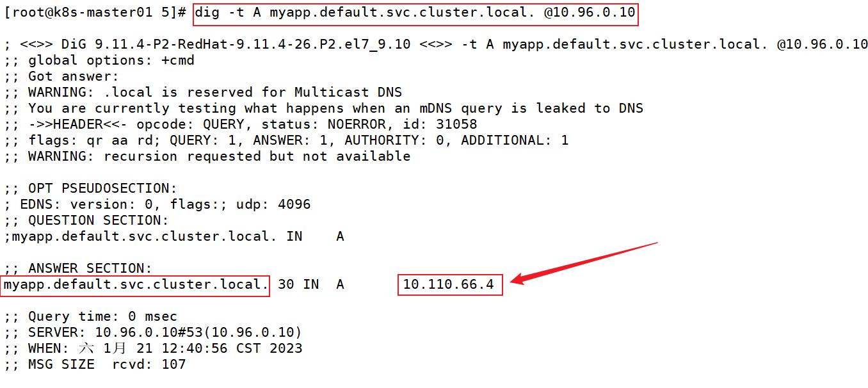Click the MSG SIZE rcvd 107 line
Viewport: 868px width, 388px height.
coord(95,364)
